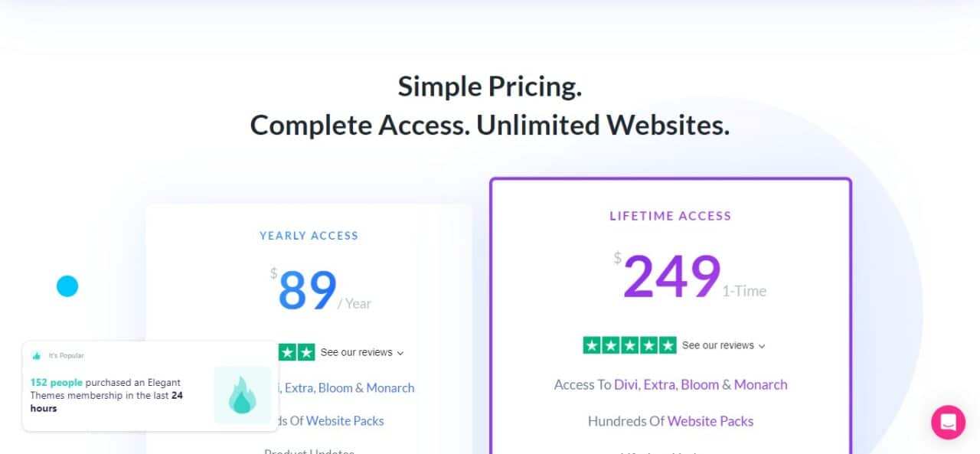Select the Lifetime Access plan heading

(670, 216)
